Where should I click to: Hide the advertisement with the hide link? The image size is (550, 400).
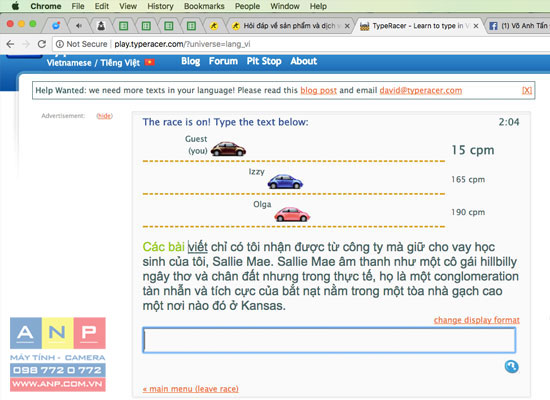[x=105, y=116]
